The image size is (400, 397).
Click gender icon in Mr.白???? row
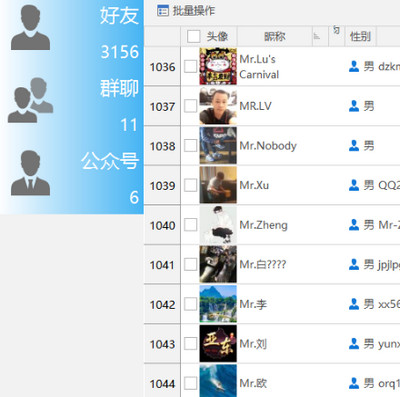point(354,264)
